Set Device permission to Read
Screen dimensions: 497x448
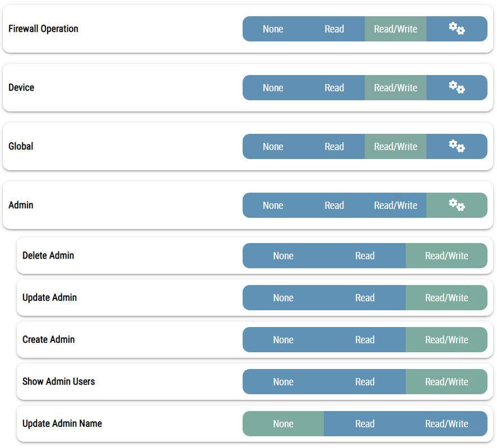point(334,88)
